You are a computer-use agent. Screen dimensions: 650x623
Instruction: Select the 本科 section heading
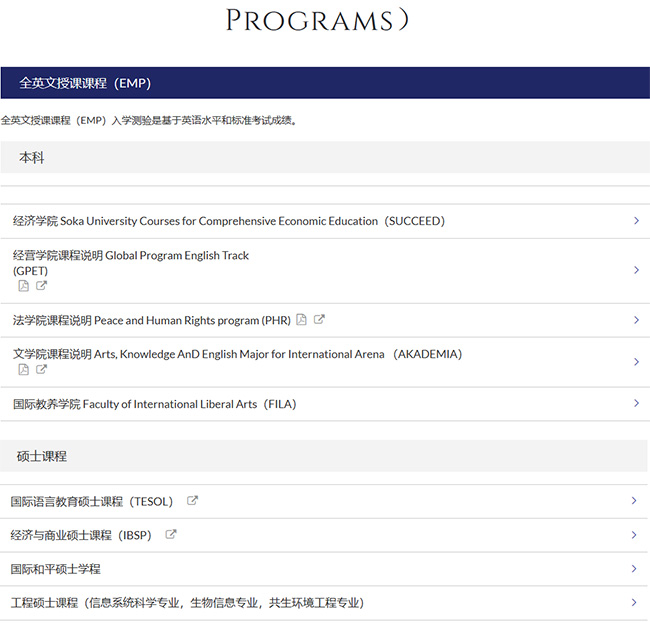click(325, 157)
